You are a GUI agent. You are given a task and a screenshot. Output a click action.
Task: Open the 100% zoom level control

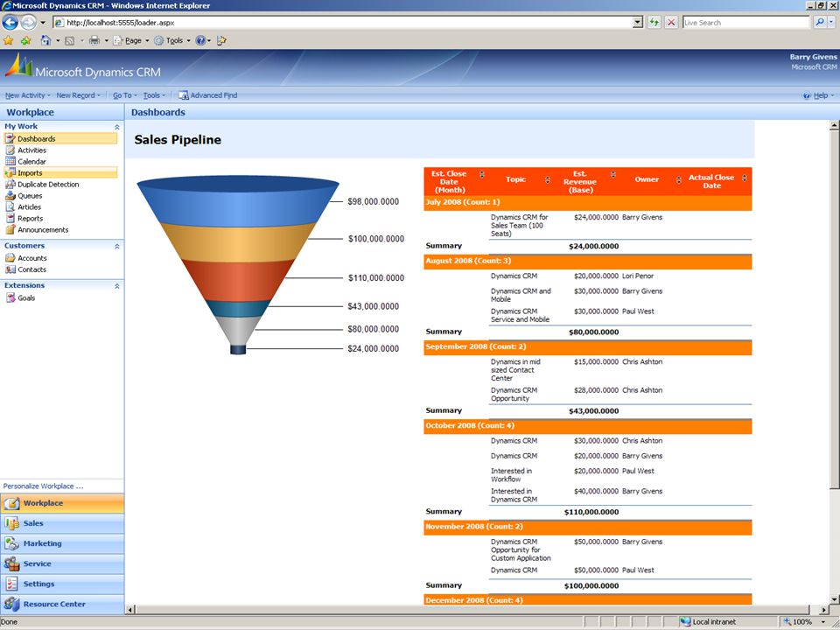pyautogui.click(x=805, y=622)
